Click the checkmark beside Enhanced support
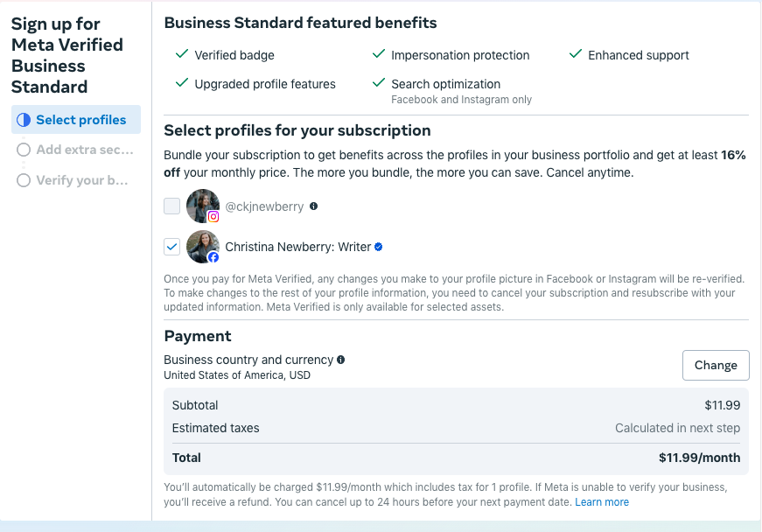 [x=575, y=53]
